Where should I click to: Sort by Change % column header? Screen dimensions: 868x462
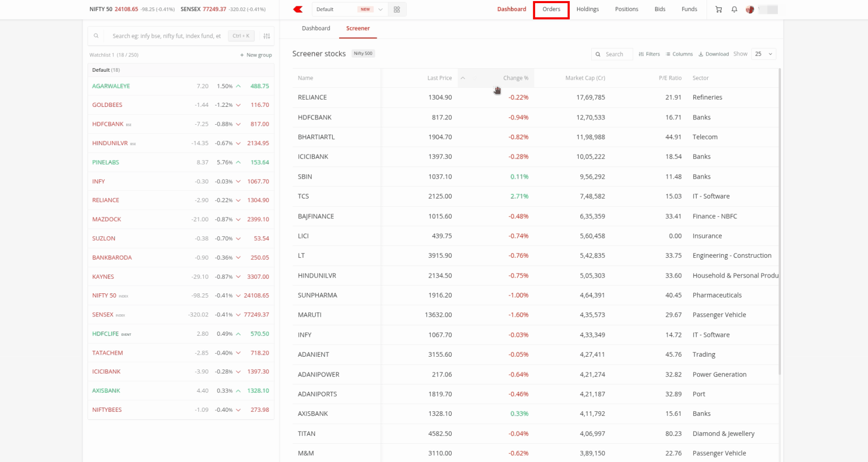point(516,78)
